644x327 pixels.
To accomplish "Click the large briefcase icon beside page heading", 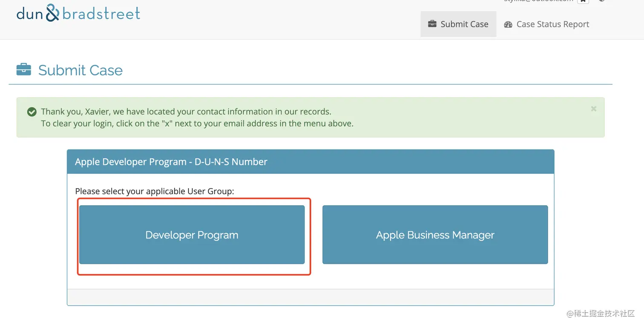I will [x=24, y=69].
